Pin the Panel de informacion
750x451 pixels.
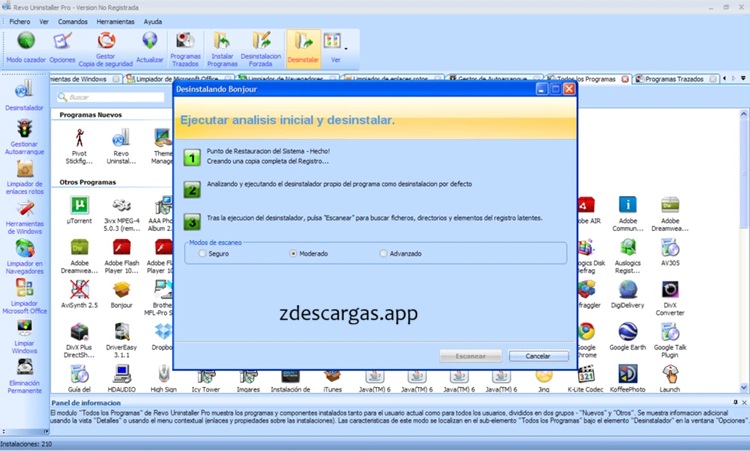(x=735, y=402)
